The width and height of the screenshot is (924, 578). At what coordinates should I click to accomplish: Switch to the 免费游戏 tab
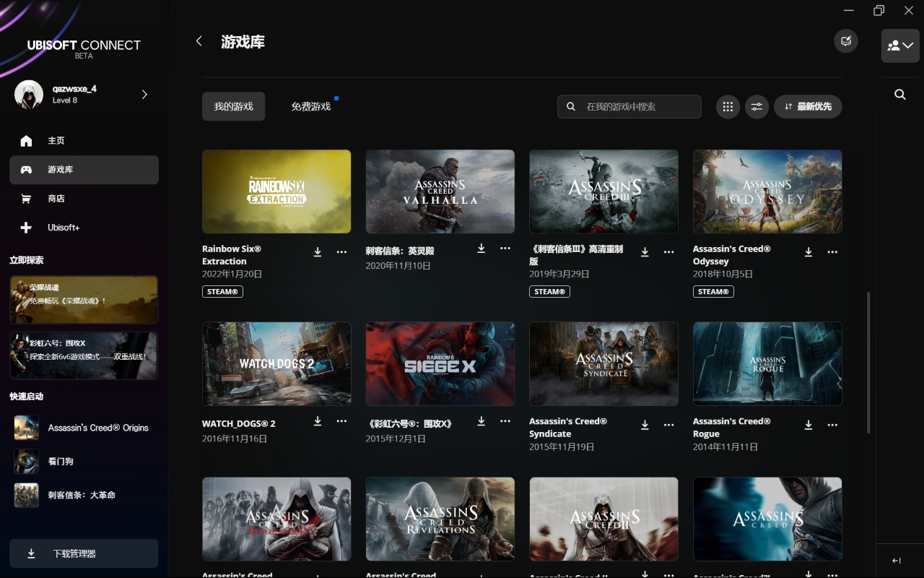(311, 107)
